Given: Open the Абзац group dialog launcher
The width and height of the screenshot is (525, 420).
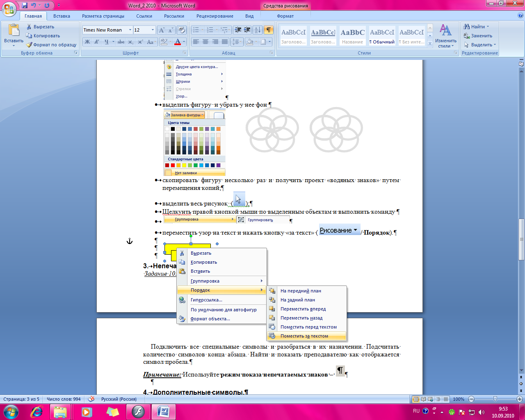Looking at the screenshot, I should [272, 53].
